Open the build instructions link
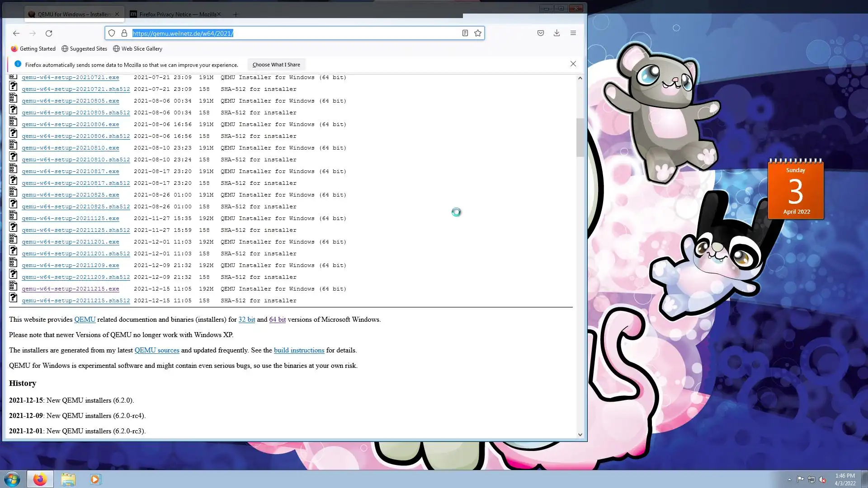Viewport: 868px width, 488px height. pyautogui.click(x=299, y=350)
